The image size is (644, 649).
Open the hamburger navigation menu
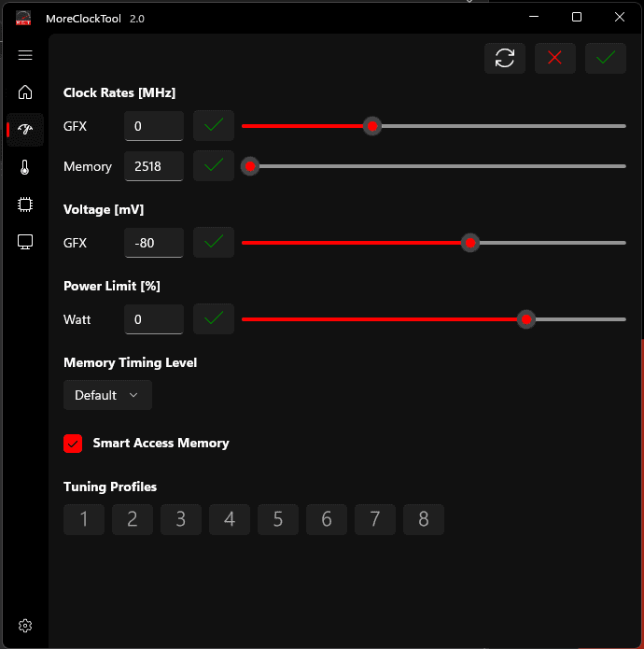tap(25, 55)
